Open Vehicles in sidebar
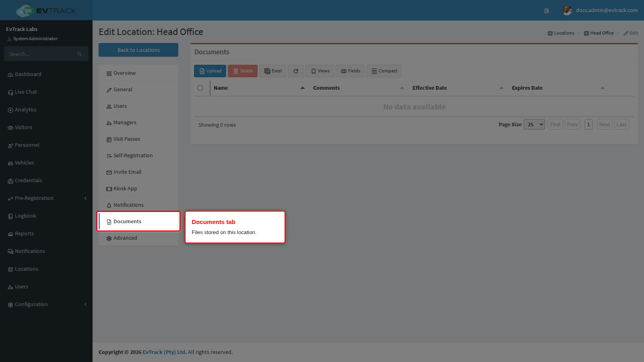 (x=46, y=163)
